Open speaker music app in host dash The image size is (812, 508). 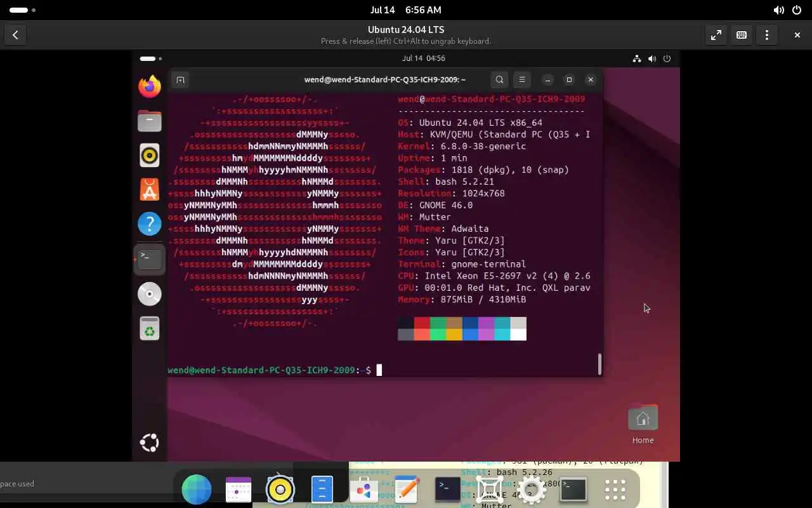[x=280, y=490]
